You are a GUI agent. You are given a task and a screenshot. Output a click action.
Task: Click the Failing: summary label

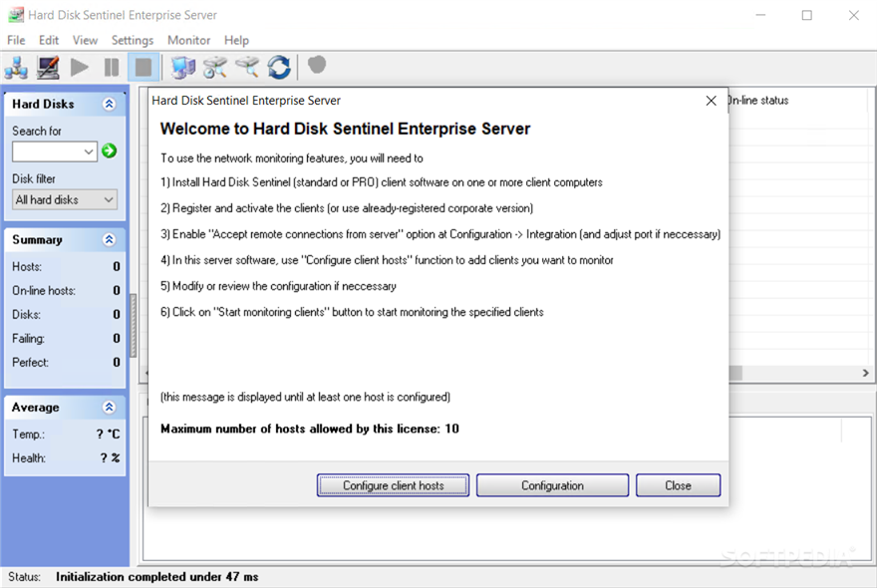coord(29,339)
